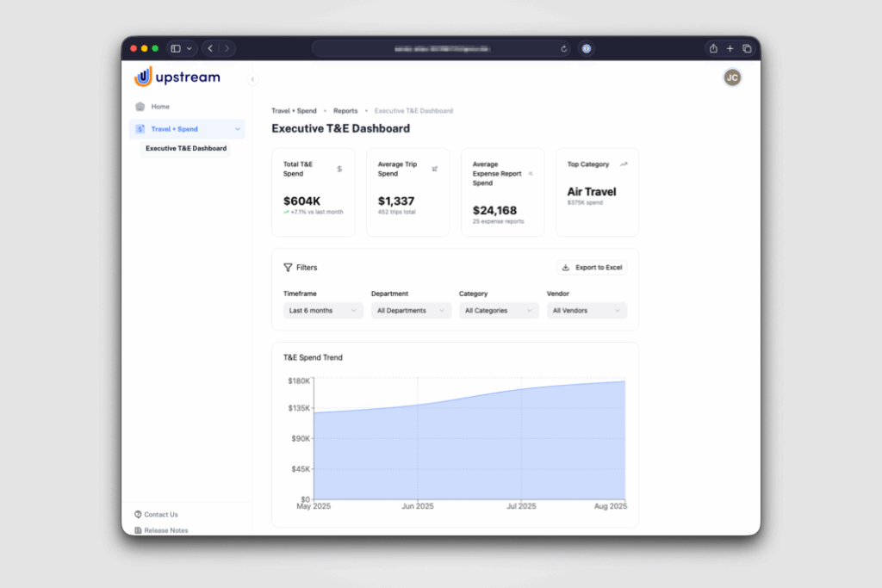This screenshot has height=588, width=882.
Task: Click the $24,168 expense report value
Action: [494, 210]
